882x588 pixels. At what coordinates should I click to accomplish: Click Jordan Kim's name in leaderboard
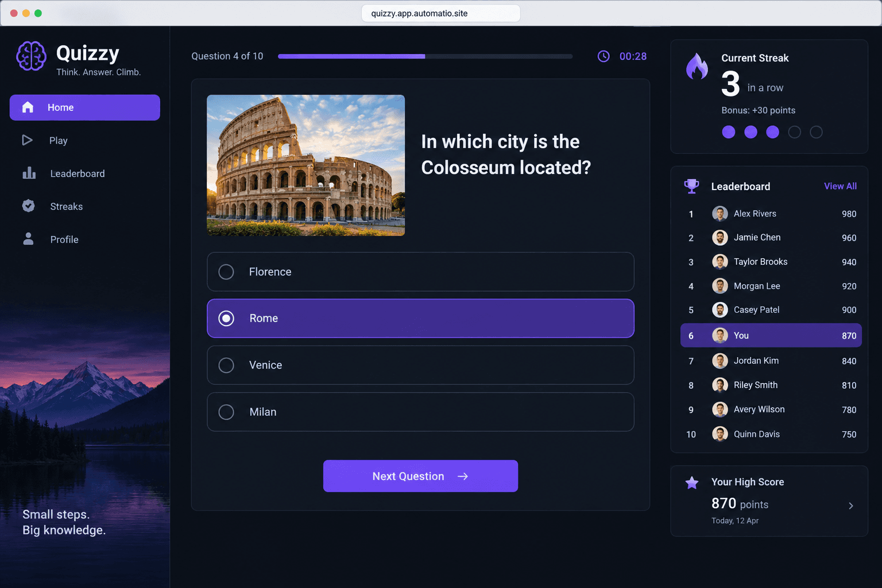click(756, 361)
